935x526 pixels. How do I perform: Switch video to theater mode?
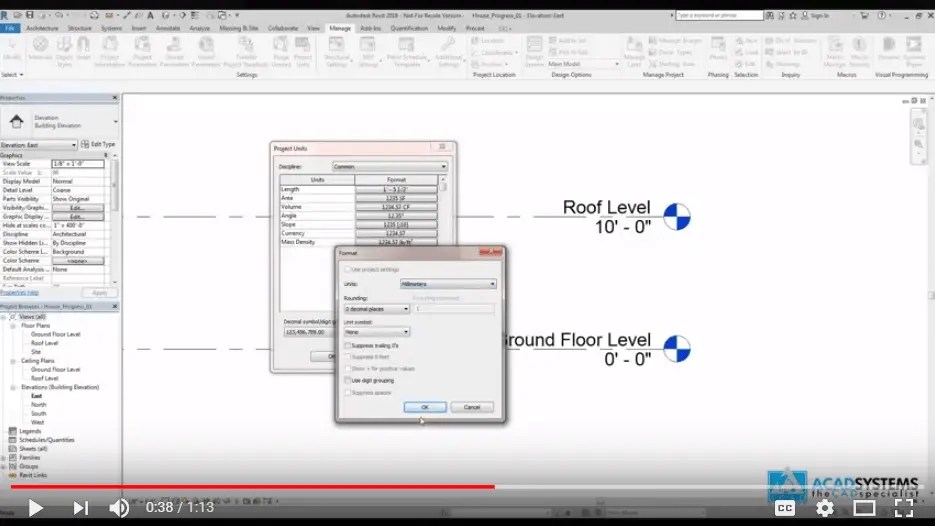tap(864, 508)
